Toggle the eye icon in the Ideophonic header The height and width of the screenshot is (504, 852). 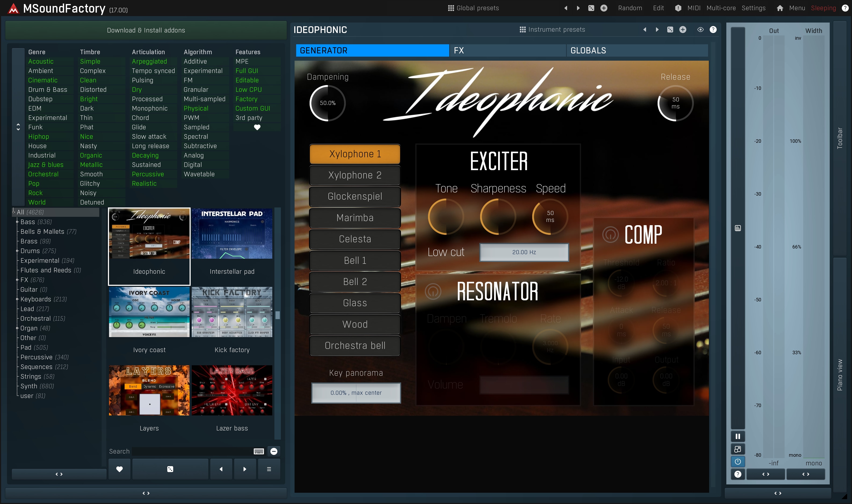coord(700,30)
